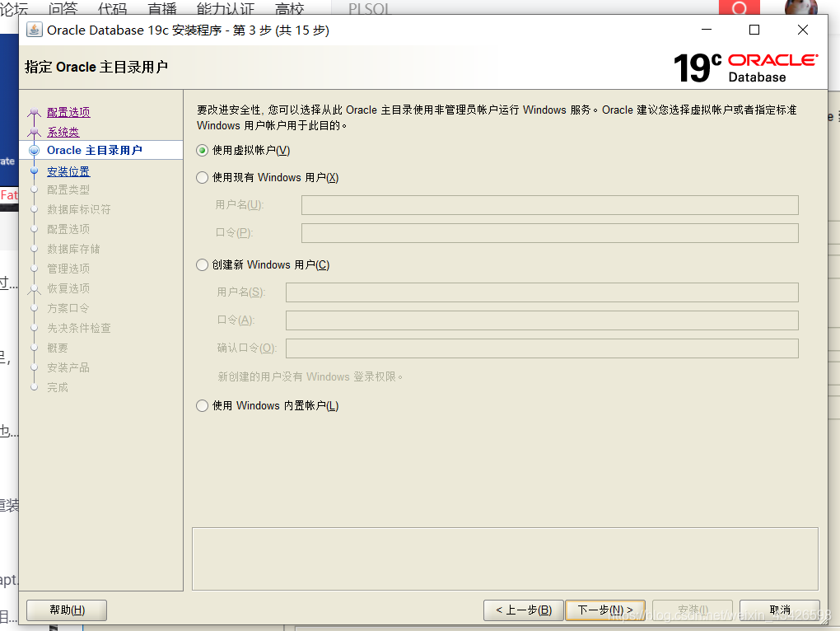Click the 配置类型 step label
The width and height of the screenshot is (840, 631).
pyautogui.click(x=68, y=190)
